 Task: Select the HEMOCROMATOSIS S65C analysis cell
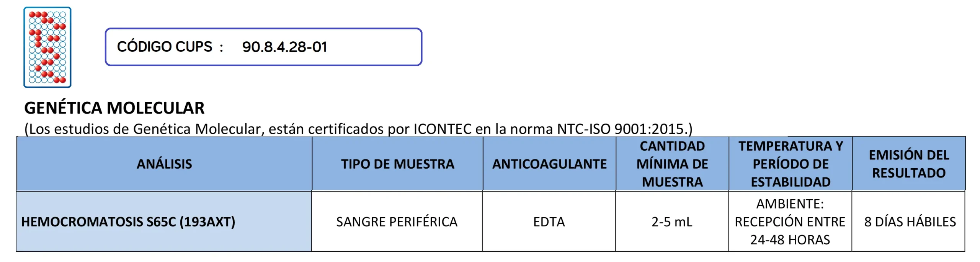coord(98,222)
